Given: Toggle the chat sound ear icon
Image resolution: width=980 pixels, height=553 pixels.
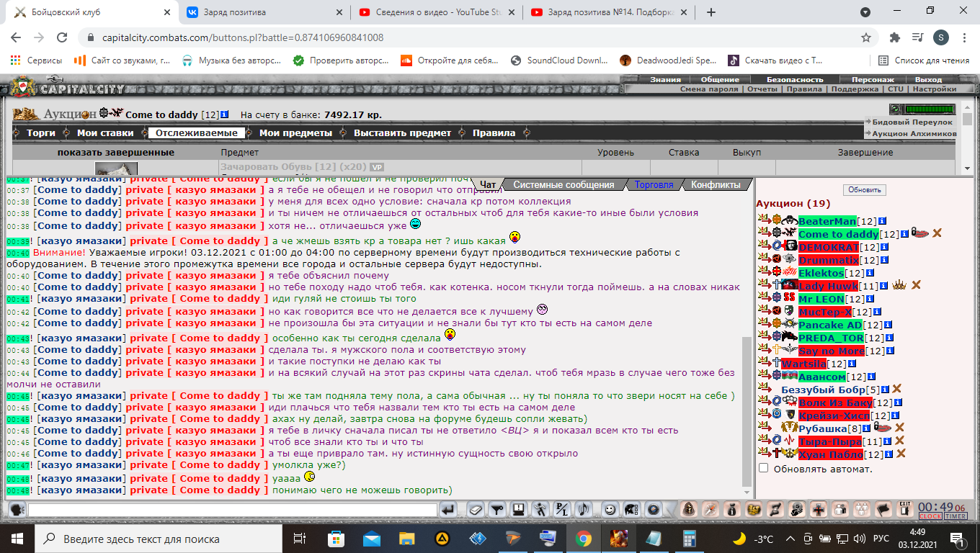Looking at the screenshot, I should click(x=583, y=510).
